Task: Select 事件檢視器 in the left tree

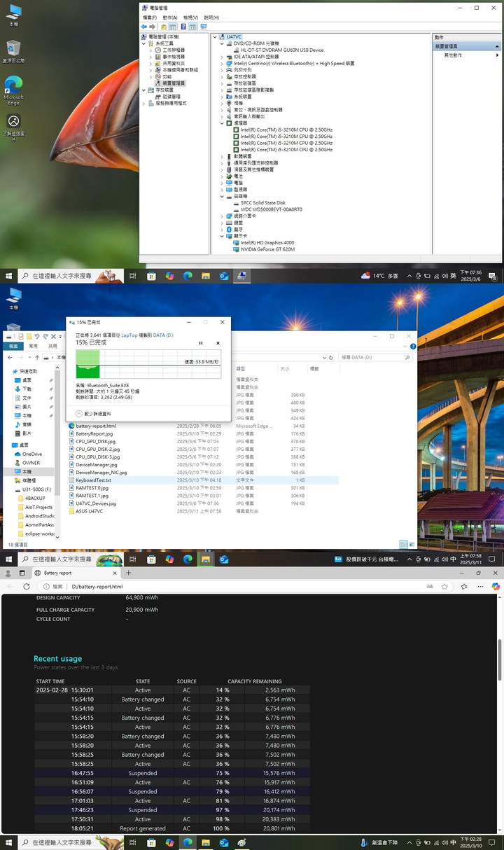Action: pos(174,57)
